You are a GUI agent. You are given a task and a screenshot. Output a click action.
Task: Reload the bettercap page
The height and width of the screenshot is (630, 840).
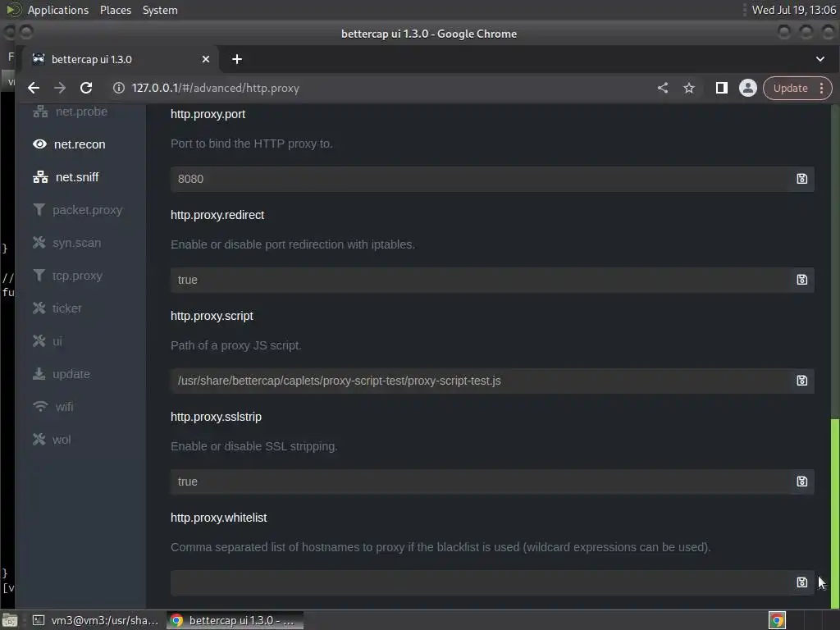(85, 88)
